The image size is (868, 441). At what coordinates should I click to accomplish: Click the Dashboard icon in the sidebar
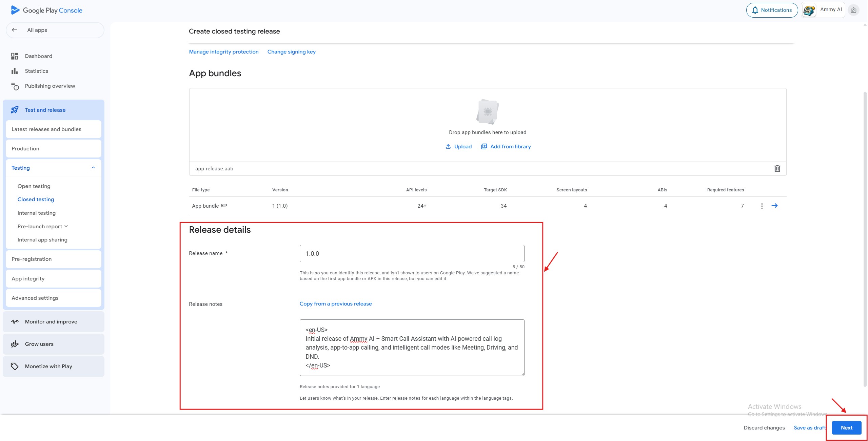[x=15, y=56]
